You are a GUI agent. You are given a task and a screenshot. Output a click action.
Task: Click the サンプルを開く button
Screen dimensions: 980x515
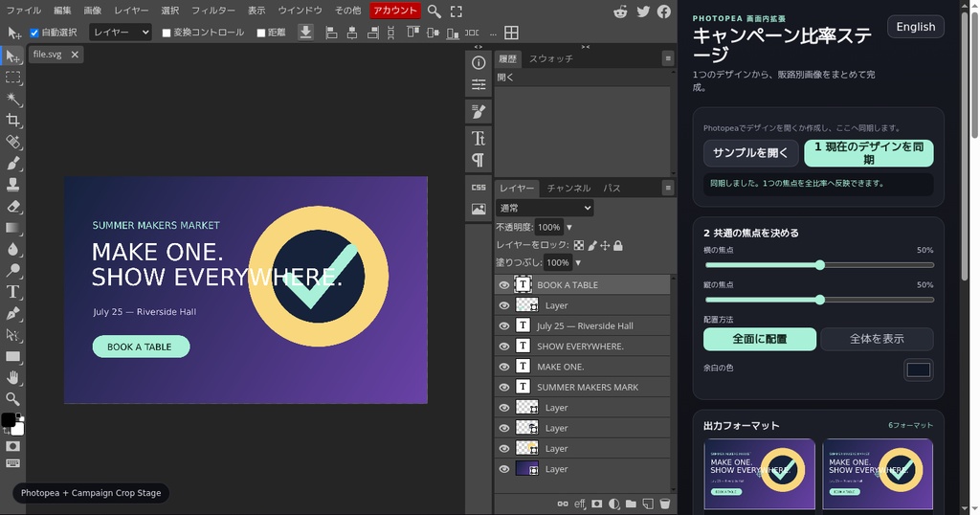[750, 153]
